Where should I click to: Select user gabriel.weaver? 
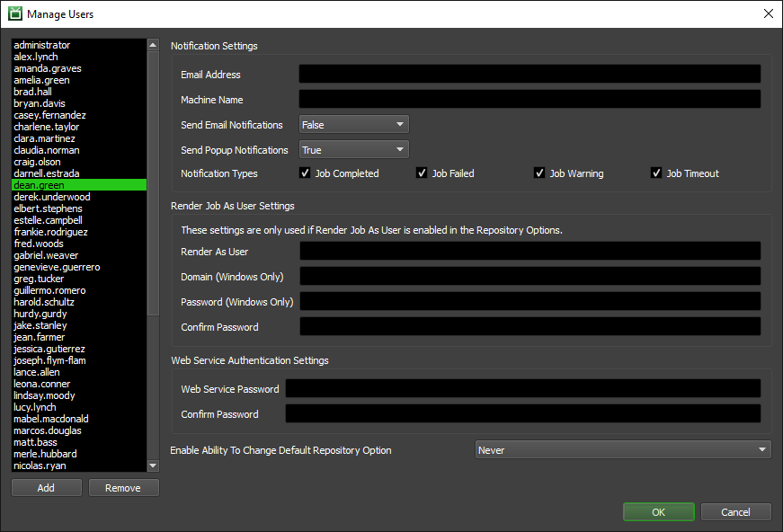(79, 255)
